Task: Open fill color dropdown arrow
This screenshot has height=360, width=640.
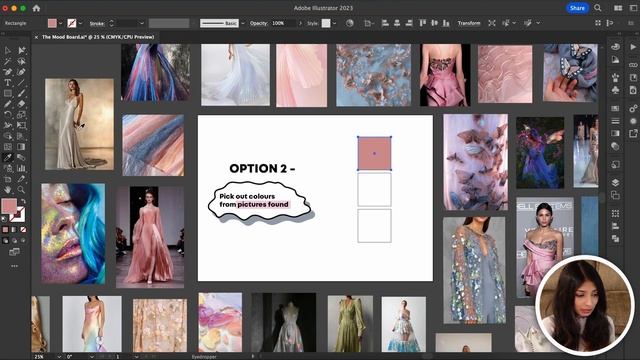Action: point(60,23)
